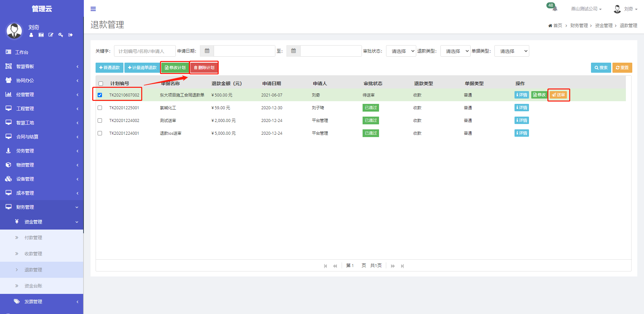Click the logout arrow icon under sidebar username

[x=70, y=35]
